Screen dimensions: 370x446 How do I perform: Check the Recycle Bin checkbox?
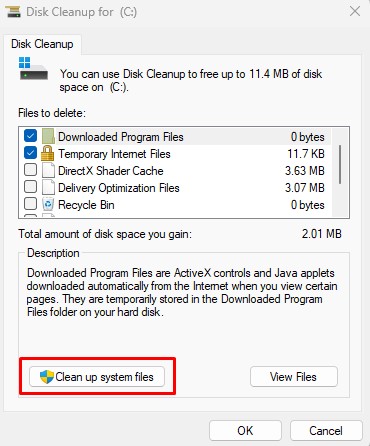30,203
